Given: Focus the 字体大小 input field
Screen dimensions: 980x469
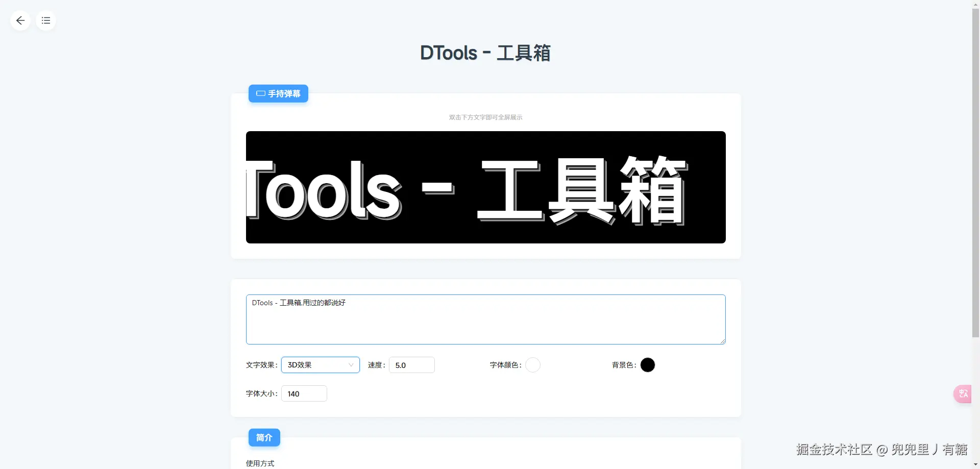Looking at the screenshot, I should point(304,393).
